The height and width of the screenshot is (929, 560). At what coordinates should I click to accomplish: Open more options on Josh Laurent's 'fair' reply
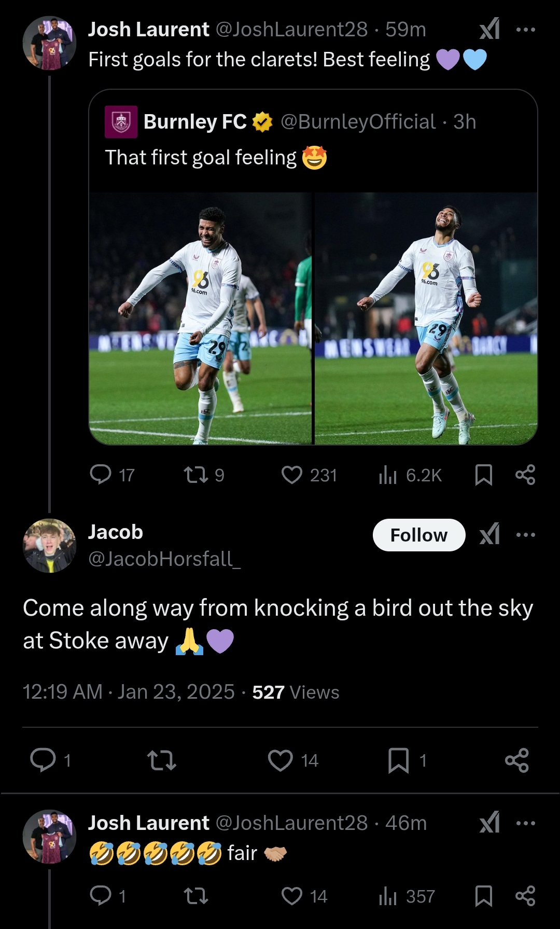525,823
